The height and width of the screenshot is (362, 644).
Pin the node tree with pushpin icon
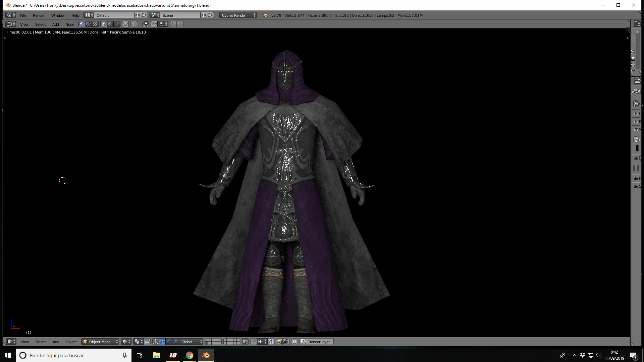click(x=125, y=24)
